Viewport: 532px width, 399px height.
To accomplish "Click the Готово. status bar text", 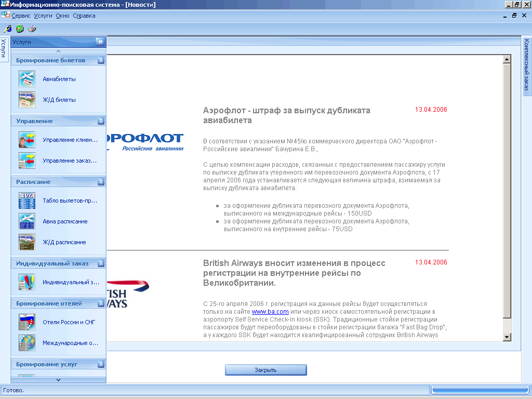I will pos(14,390).
